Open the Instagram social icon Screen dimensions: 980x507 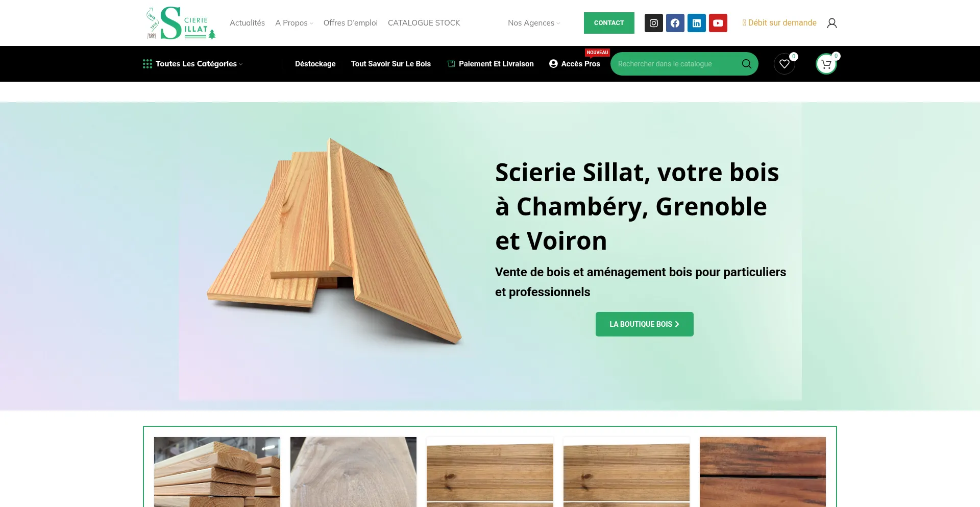(653, 23)
